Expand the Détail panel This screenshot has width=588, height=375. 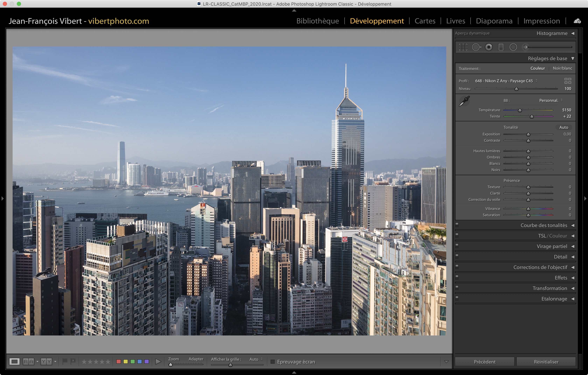560,257
